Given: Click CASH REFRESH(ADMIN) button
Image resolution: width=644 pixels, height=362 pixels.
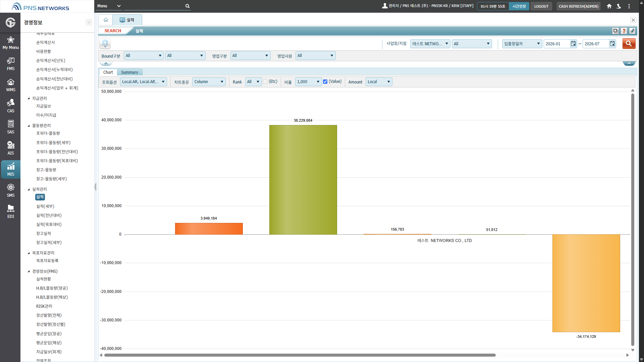Looking at the screenshot, I should tap(578, 6).
